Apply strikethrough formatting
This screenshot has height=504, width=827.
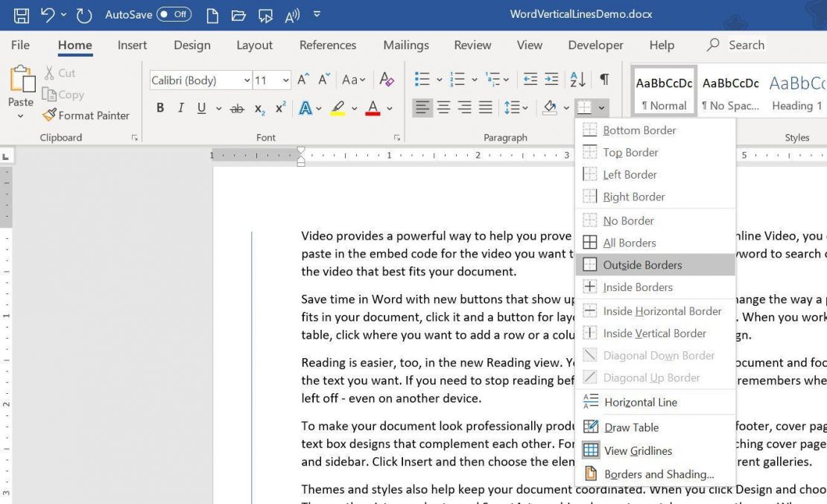(237, 108)
